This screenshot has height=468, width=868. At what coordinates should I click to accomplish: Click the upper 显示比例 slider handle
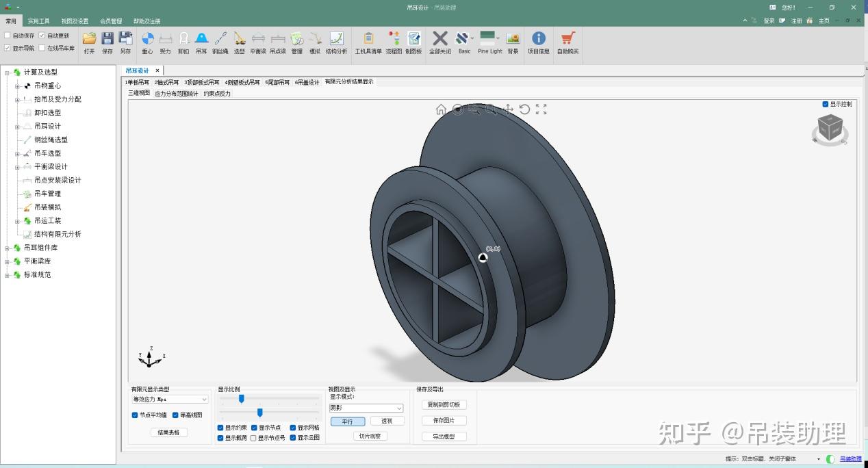coord(241,398)
